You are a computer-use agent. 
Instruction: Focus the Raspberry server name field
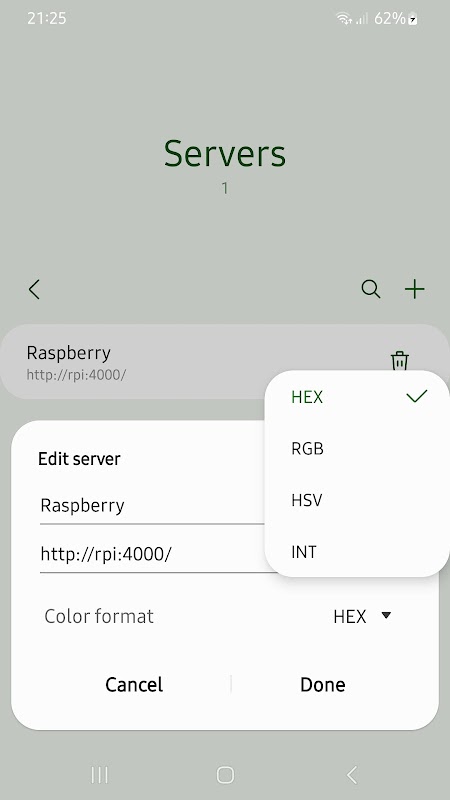pyautogui.click(x=153, y=506)
